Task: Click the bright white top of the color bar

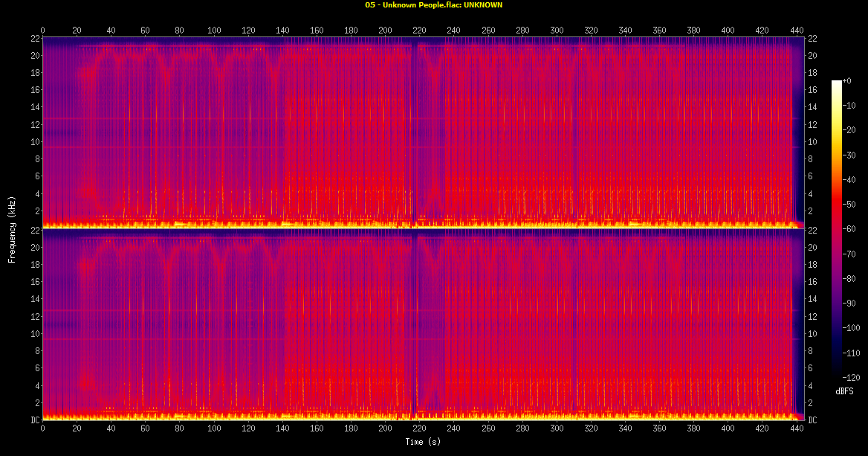Action: (836, 82)
